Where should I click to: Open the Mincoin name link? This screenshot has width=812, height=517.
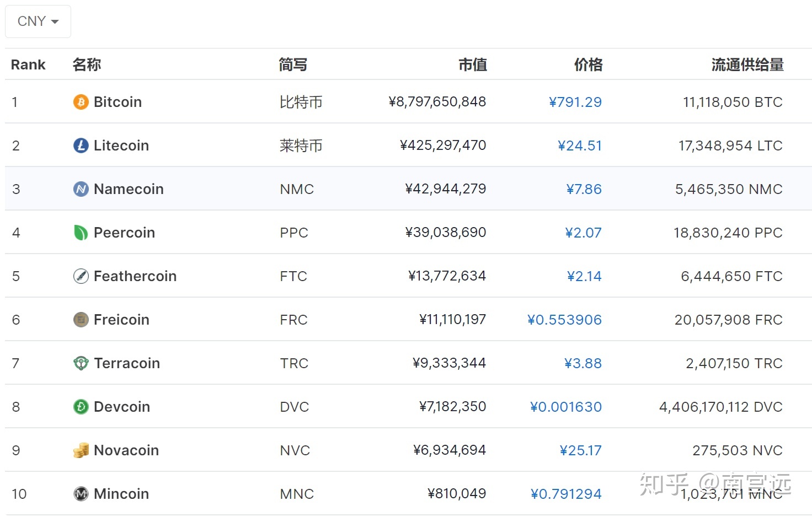121,494
